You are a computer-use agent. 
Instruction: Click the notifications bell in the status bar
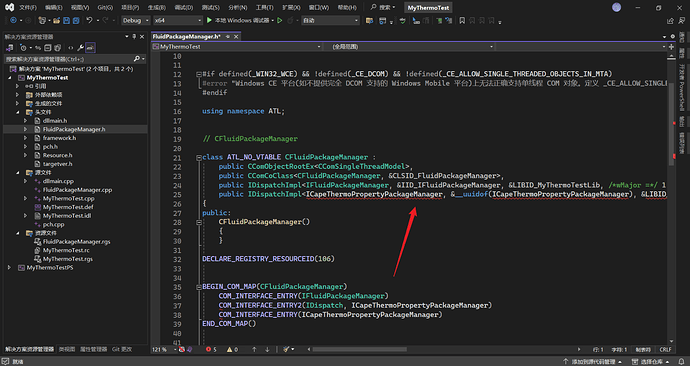coord(681,362)
